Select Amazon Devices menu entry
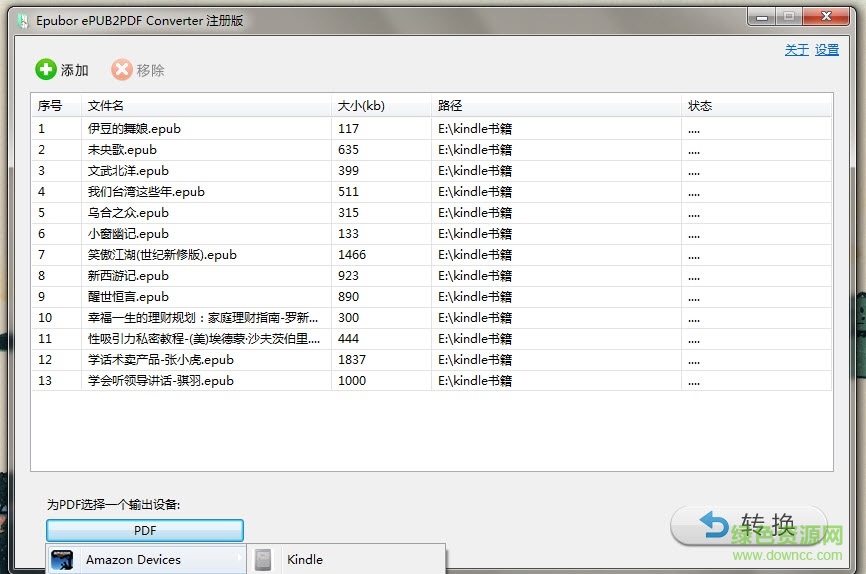The width and height of the screenshot is (866, 574). [146, 559]
